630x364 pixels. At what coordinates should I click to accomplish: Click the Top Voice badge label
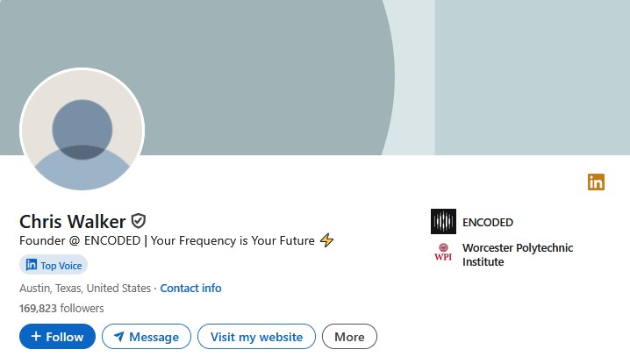[61, 265]
